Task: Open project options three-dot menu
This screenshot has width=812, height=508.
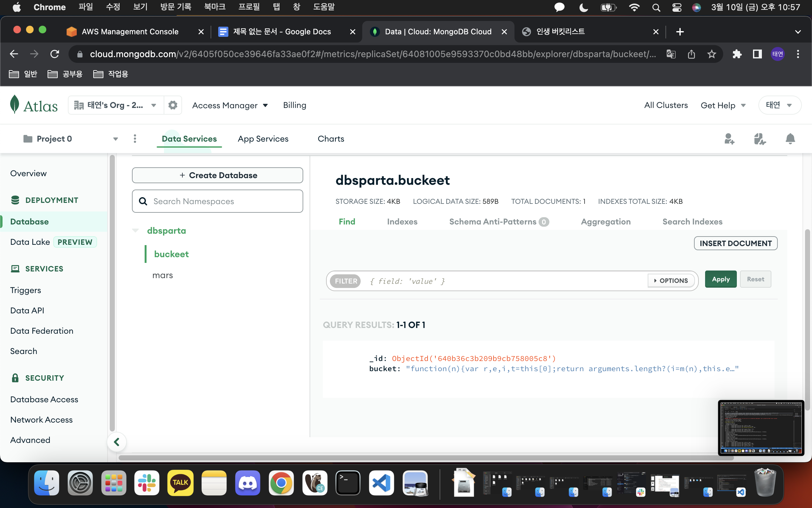Action: click(135, 139)
